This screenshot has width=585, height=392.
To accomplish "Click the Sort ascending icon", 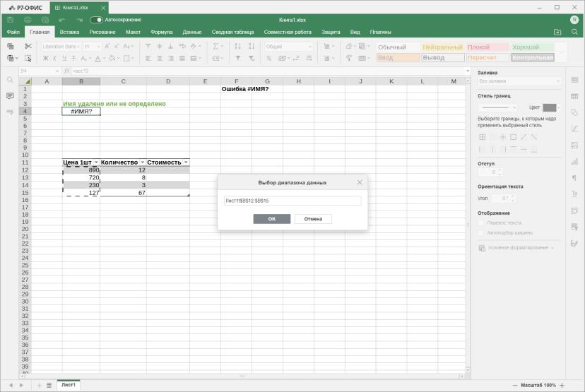I will tap(237, 46).
